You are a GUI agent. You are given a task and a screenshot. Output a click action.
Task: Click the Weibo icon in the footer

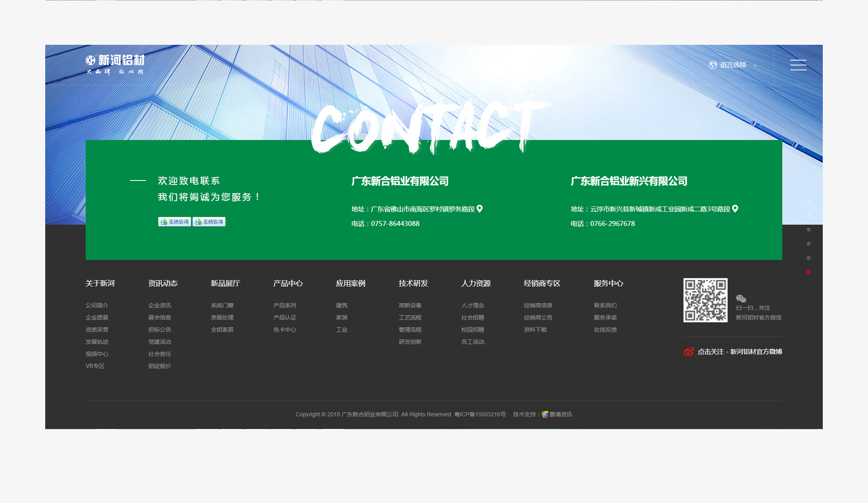click(x=689, y=351)
